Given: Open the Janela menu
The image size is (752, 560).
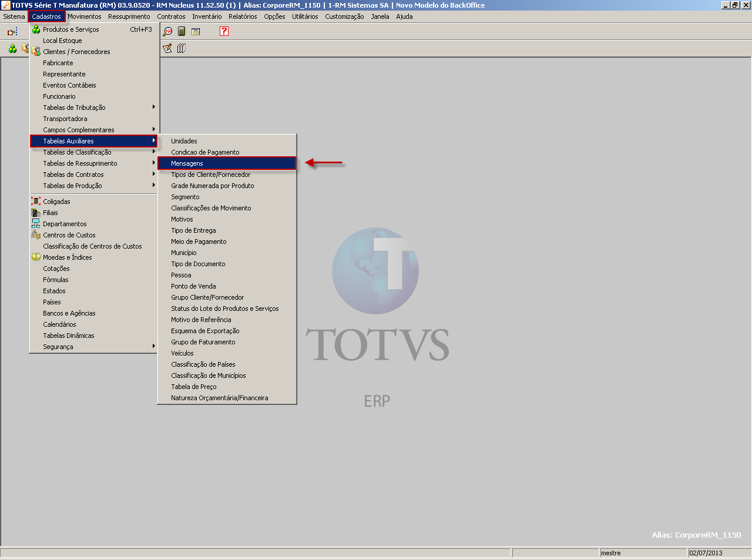Looking at the screenshot, I should coord(380,16).
